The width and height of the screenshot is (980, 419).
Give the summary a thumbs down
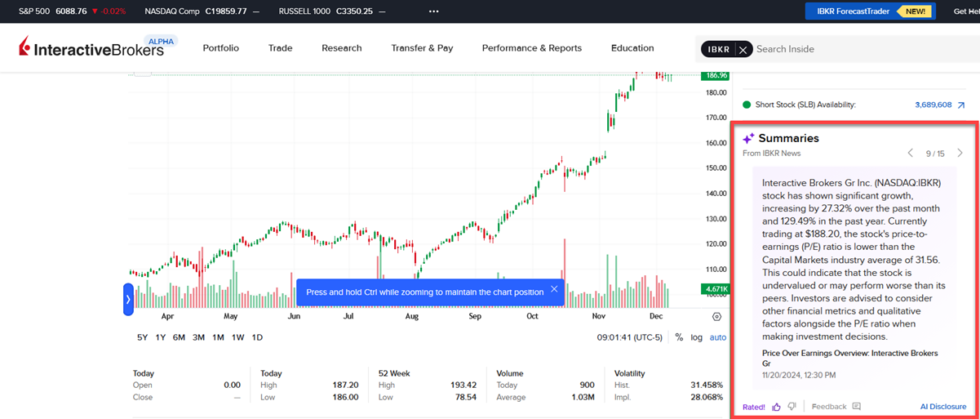pyautogui.click(x=792, y=407)
